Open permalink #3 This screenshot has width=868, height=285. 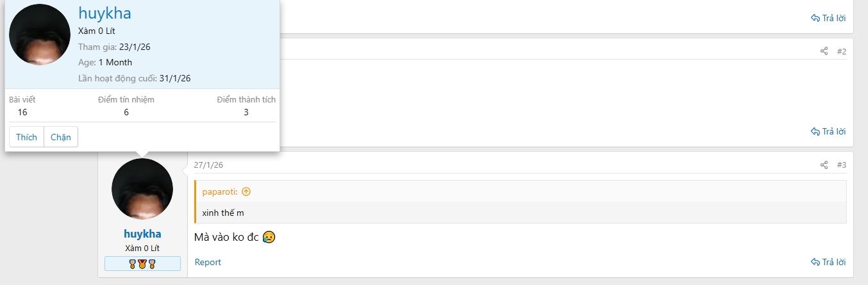pos(842,165)
